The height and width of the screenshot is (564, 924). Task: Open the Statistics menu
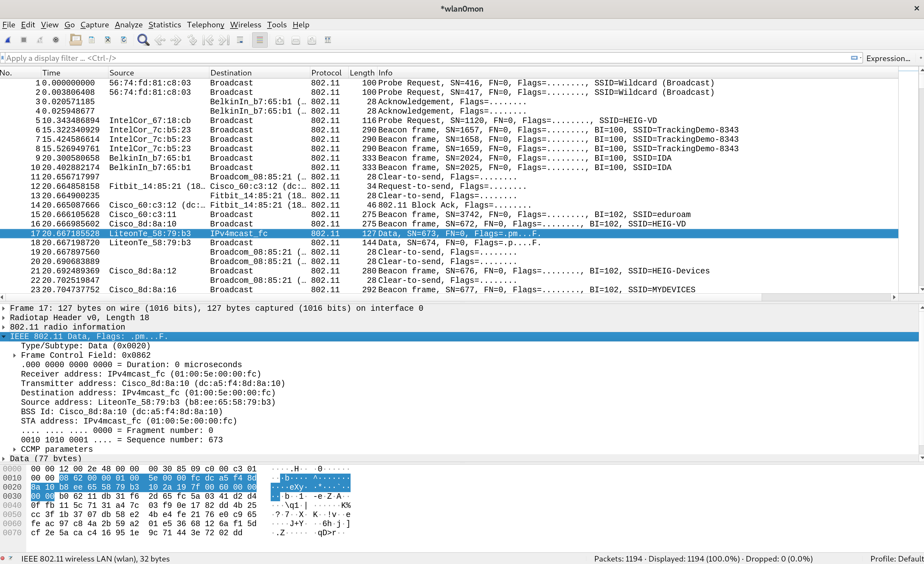click(164, 25)
